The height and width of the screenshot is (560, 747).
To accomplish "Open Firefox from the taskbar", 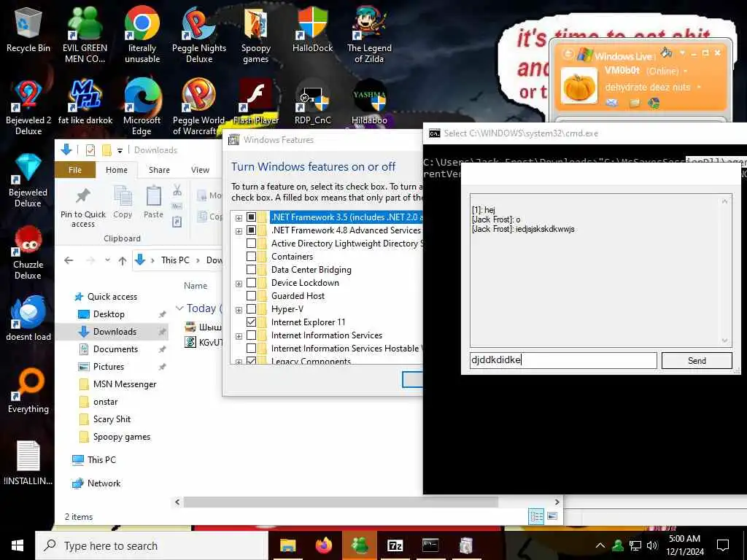I will [x=324, y=545].
